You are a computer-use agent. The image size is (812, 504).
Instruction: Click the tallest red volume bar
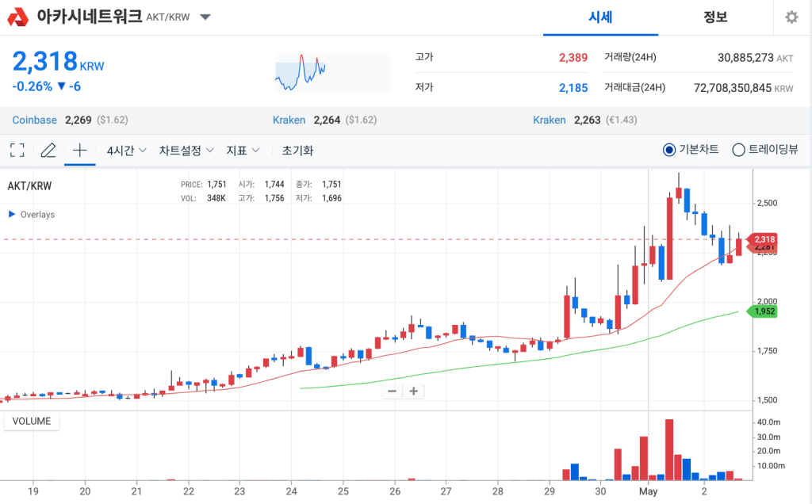pyautogui.click(x=669, y=449)
